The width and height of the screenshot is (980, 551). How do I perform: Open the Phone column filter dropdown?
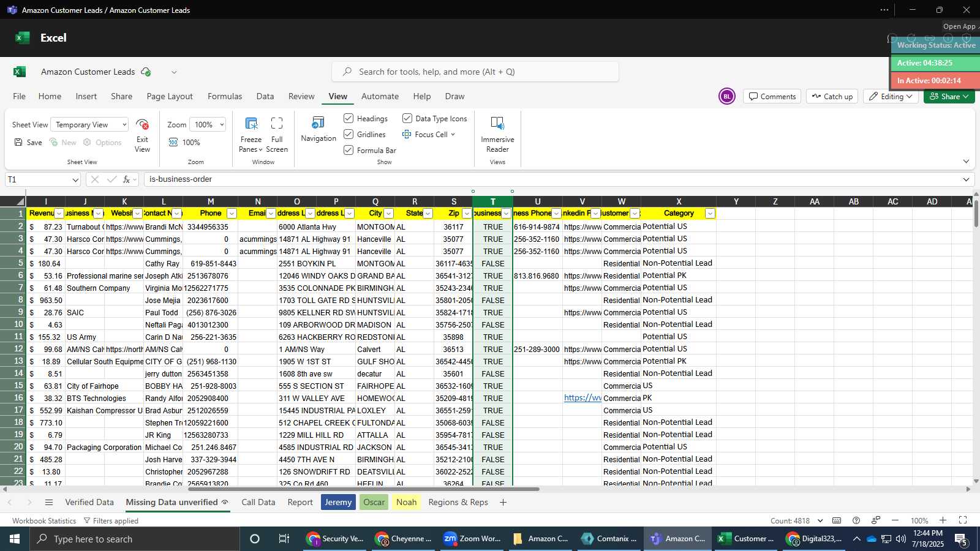click(232, 214)
